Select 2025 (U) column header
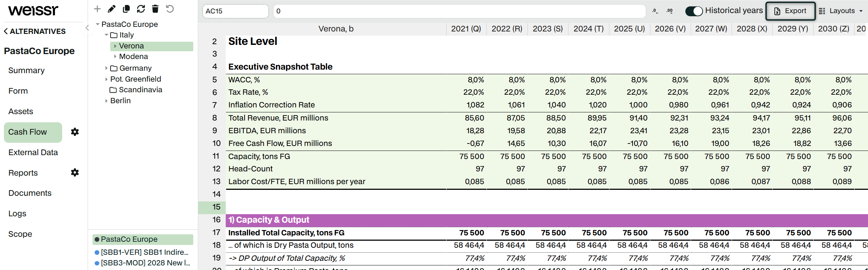Viewport: 868px width, 270px height. point(629,29)
